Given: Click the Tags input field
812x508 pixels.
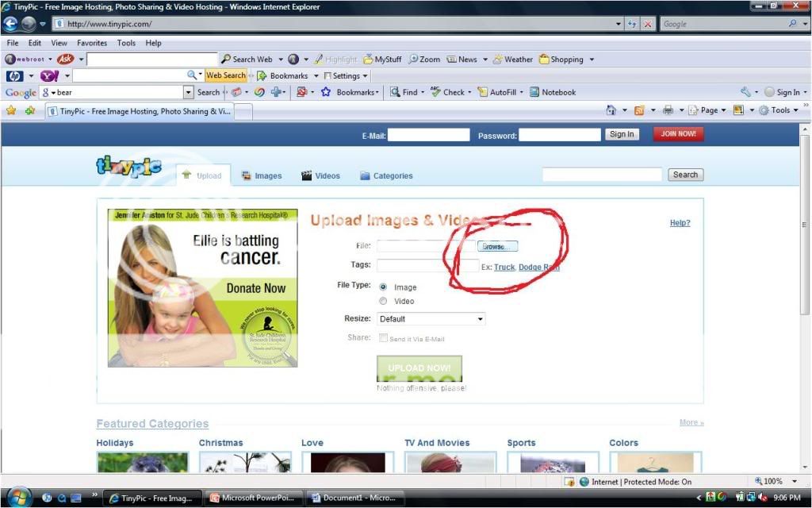Looking at the screenshot, I should pyautogui.click(x=427, y=266).
